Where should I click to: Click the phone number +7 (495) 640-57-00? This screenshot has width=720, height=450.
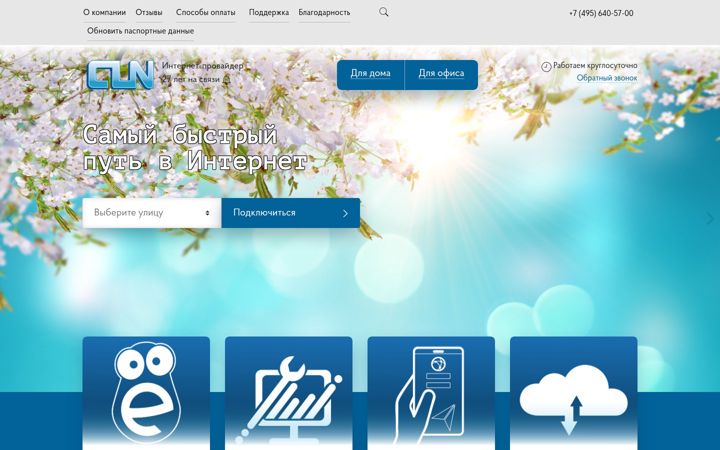[x=601, y=13]
